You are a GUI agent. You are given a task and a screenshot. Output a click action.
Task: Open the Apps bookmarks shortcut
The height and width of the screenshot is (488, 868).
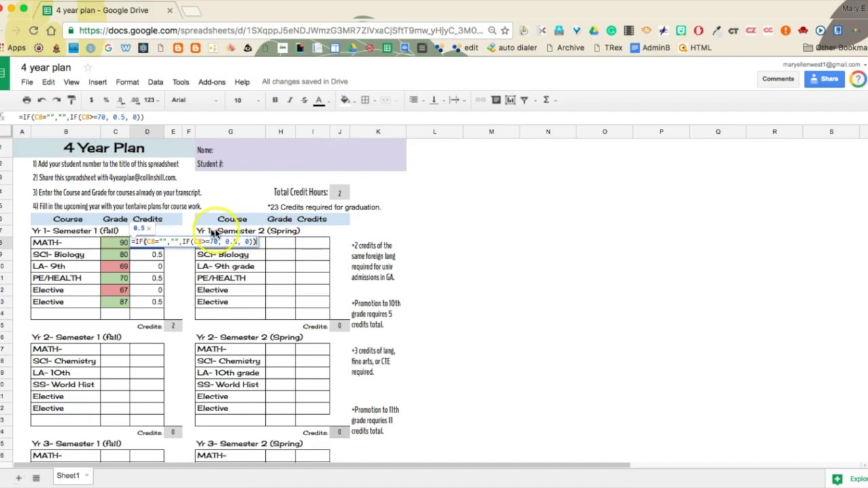[x=12, y=48]
